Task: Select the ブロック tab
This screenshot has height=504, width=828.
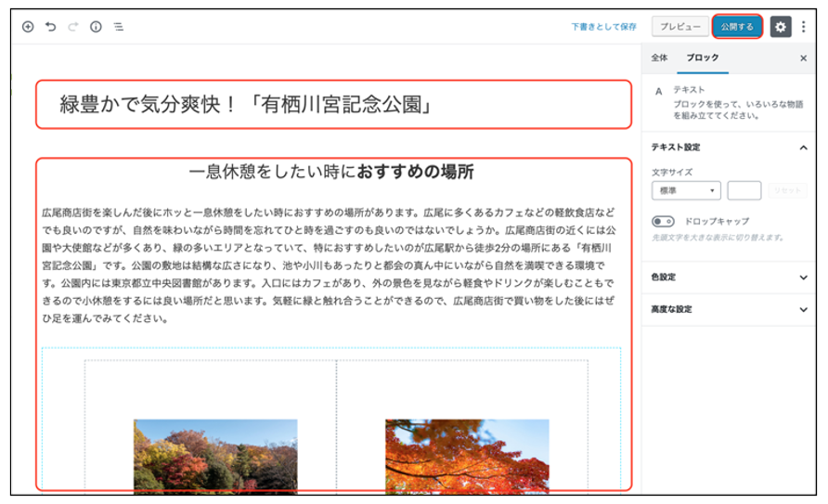Action: (x=702, y=58)
